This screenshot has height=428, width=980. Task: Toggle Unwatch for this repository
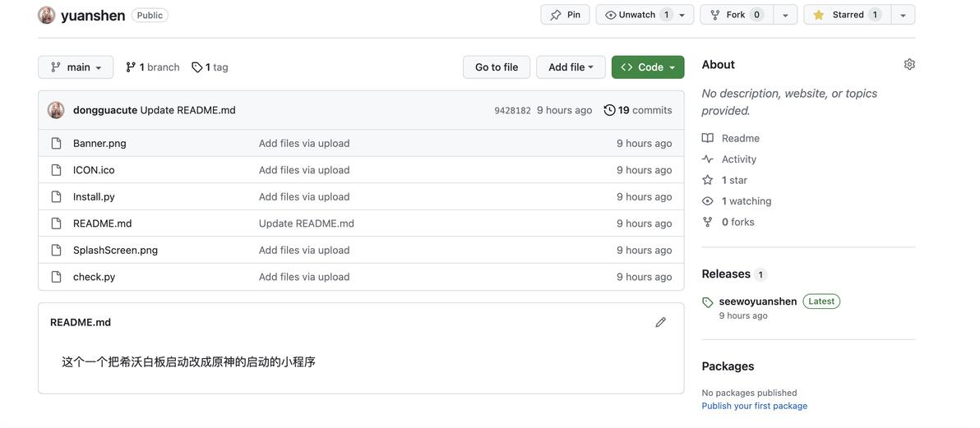[x=638, y=15]
